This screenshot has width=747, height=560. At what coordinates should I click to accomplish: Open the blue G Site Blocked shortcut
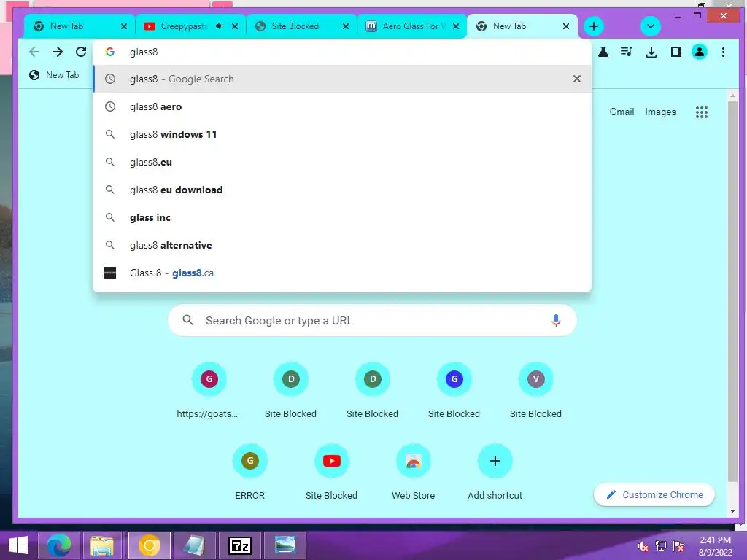pyautogui.click(x=454, y=392)
